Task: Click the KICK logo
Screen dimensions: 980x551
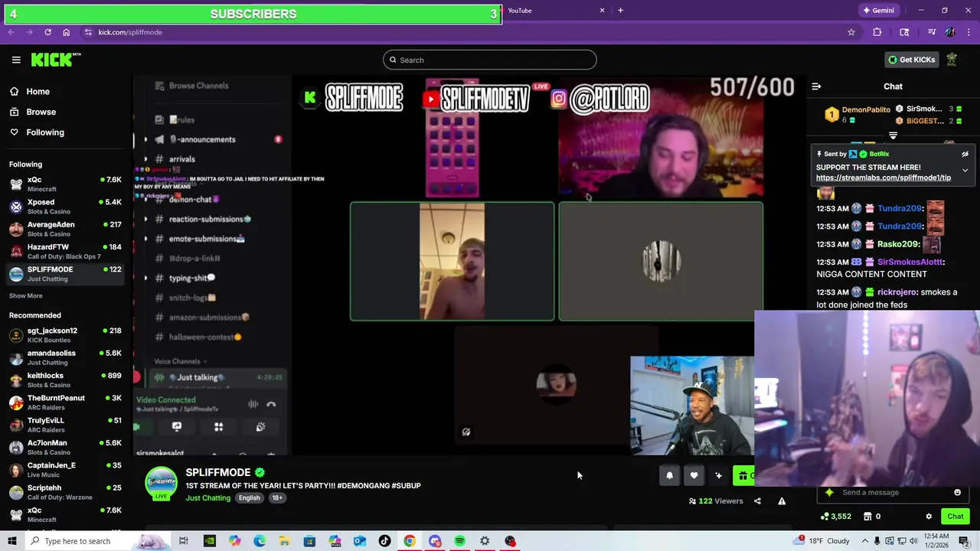Action: pos(55,60)
